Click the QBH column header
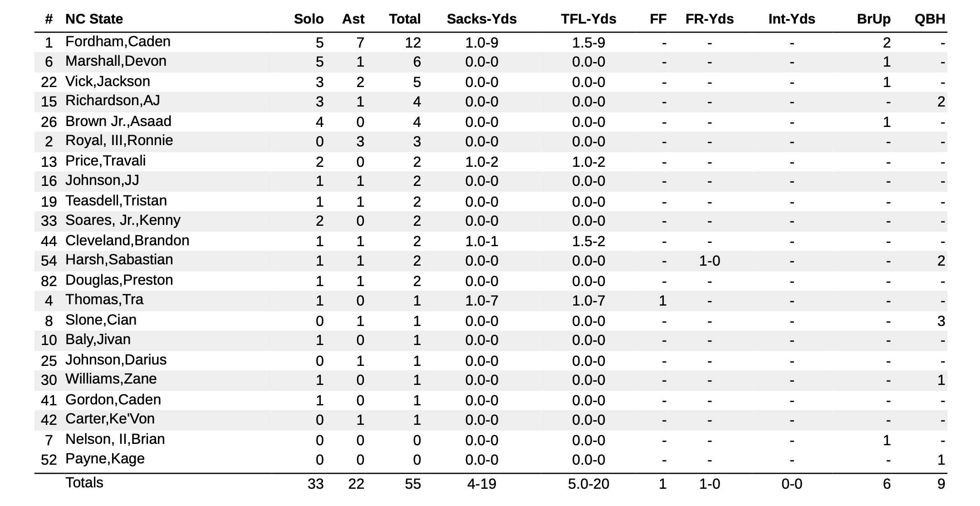This screenshot has height=506, width=980. [930, 19]
